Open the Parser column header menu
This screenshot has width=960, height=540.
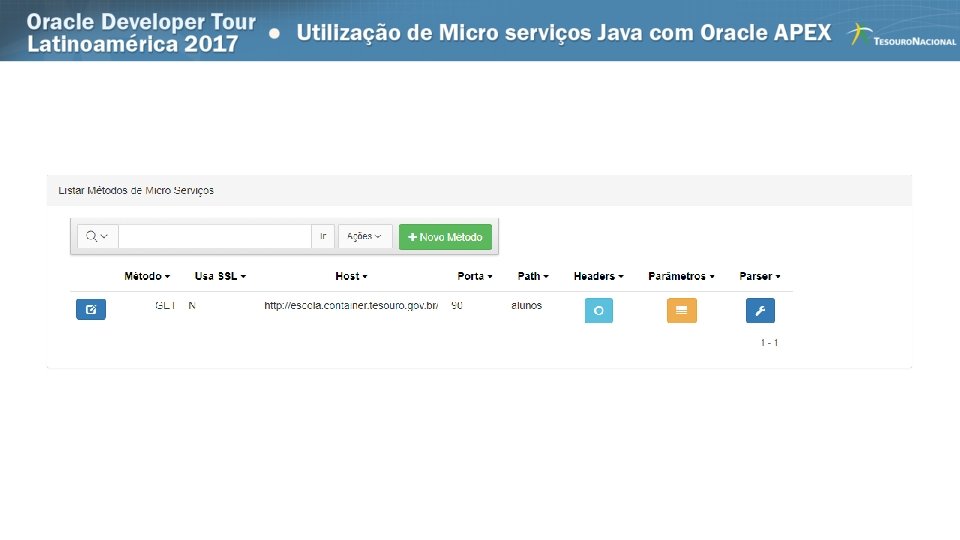[760, 276]
